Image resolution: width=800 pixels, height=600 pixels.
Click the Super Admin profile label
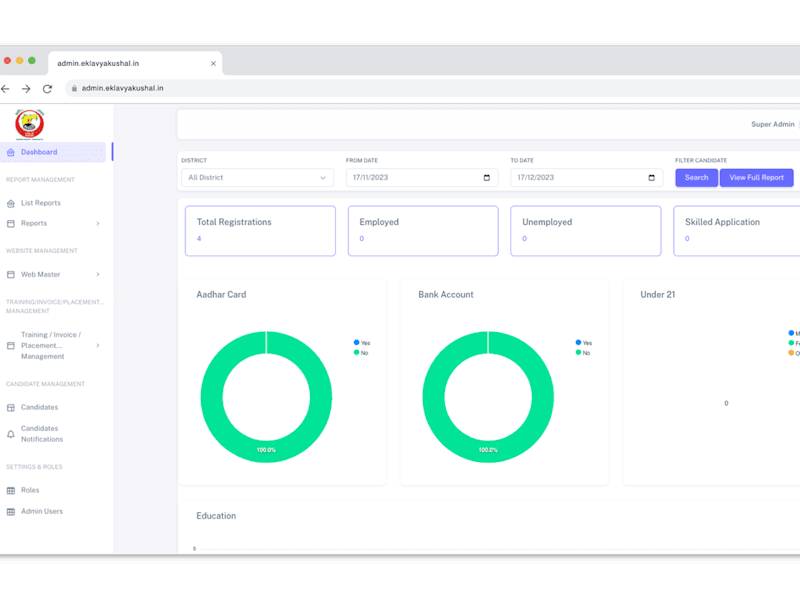point(772,124)
